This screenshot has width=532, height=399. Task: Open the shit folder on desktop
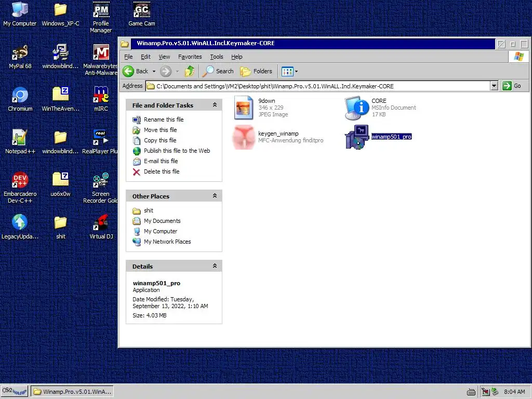tap(60, 227)
